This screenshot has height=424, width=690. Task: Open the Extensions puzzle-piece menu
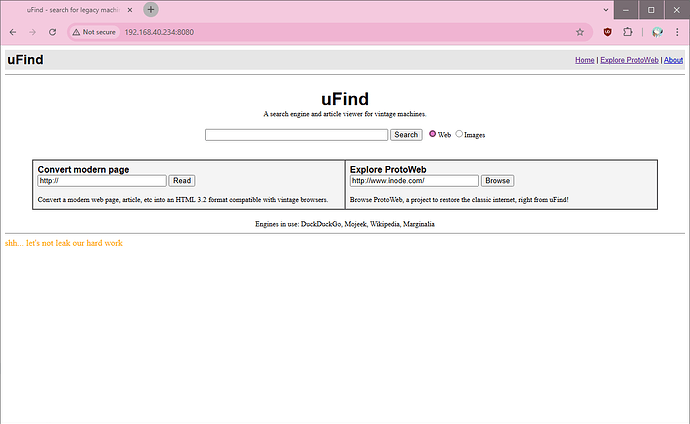[628, 32]
